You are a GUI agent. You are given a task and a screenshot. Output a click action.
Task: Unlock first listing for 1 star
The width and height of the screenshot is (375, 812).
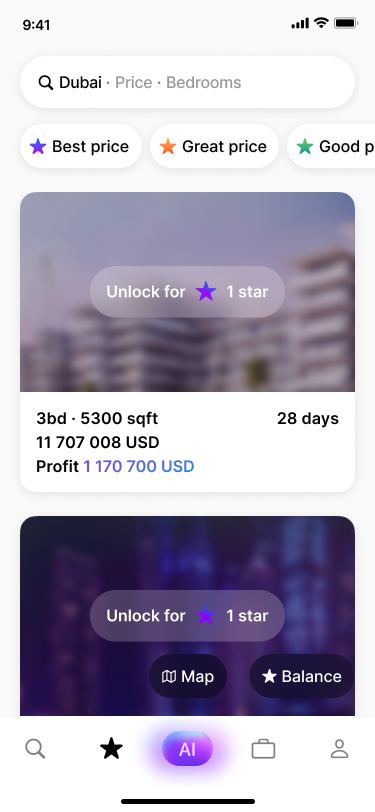click(x=188, y=292)
